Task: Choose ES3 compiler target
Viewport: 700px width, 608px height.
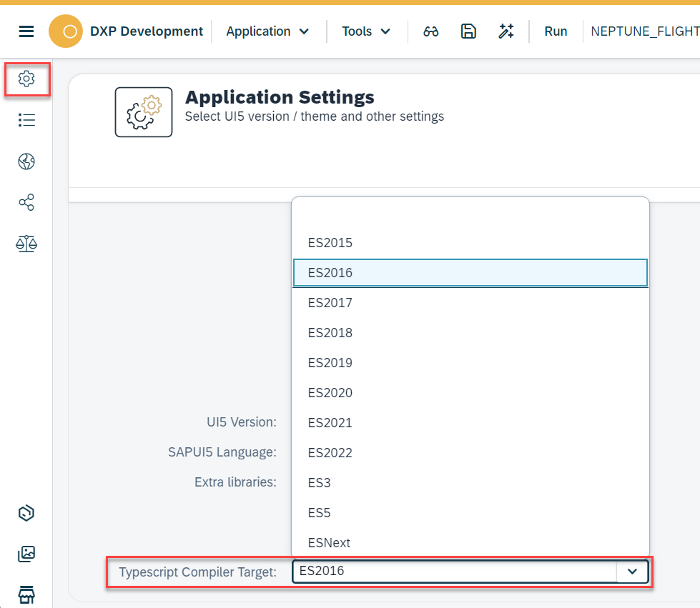Action: 470,483
